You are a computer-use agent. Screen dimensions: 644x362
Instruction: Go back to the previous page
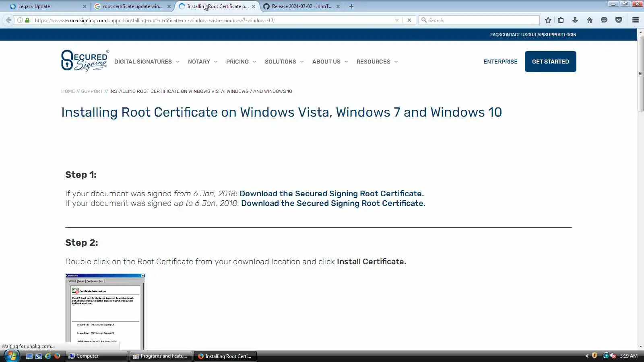8,20
